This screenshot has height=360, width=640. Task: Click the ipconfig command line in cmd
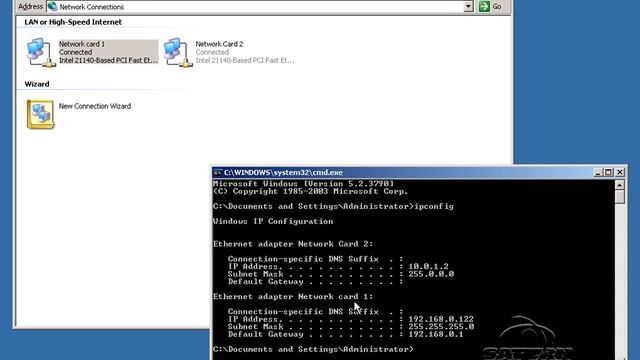[x=333, y=206]
